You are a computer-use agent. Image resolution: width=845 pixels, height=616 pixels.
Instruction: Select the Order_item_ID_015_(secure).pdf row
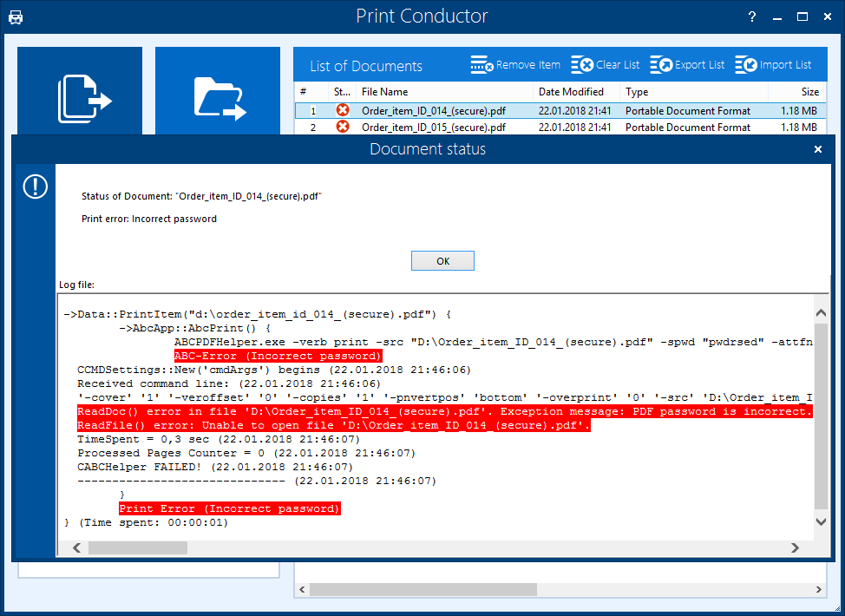(x=434, y=128)
